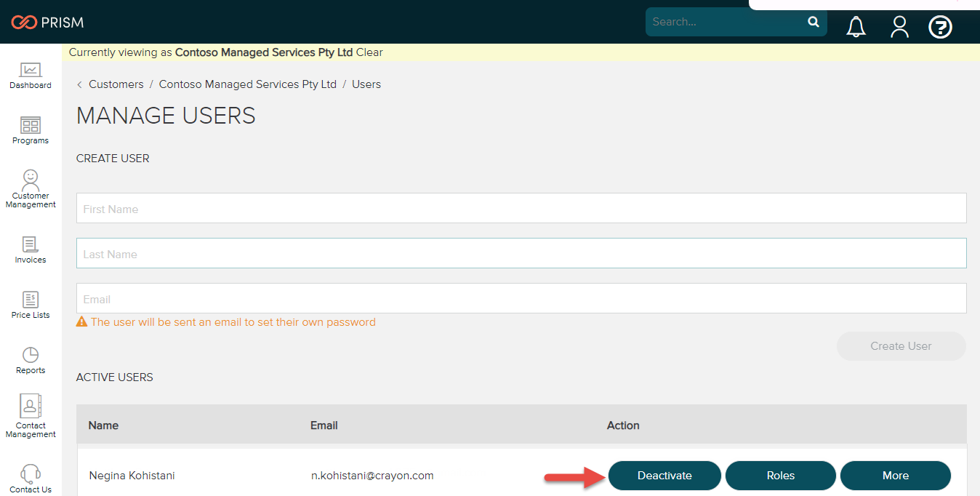Go back using the breadcrumb chevron
The height and width of the screenshot is (496, 980).
(x=79, y=84)
